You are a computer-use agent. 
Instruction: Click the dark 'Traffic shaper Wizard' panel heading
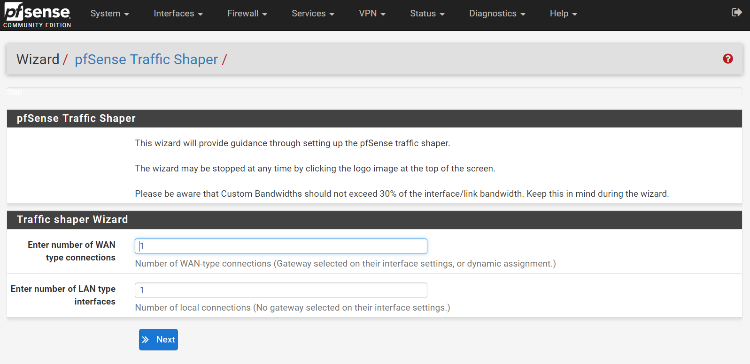pyautogui.click(x=374, y=220)
